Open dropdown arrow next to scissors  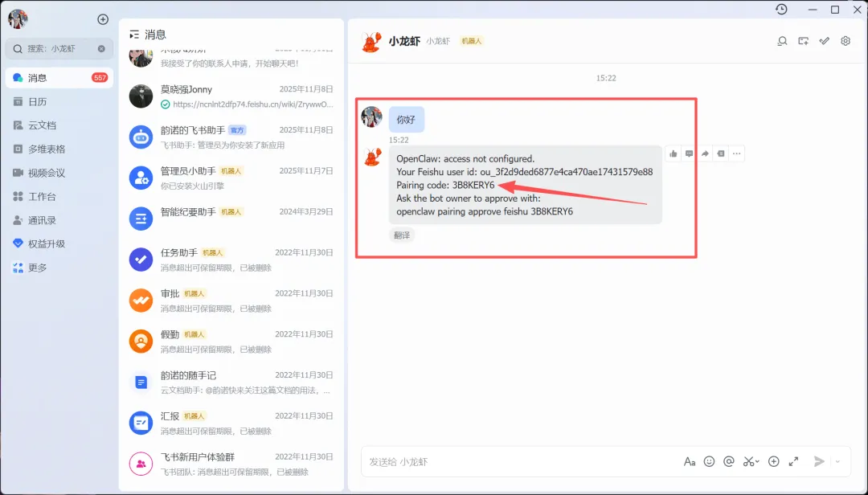[757, 461]
